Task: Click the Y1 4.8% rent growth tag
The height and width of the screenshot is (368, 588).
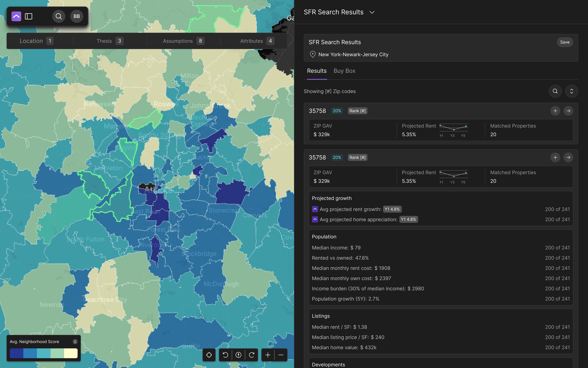Action: (x=392, y=209)
